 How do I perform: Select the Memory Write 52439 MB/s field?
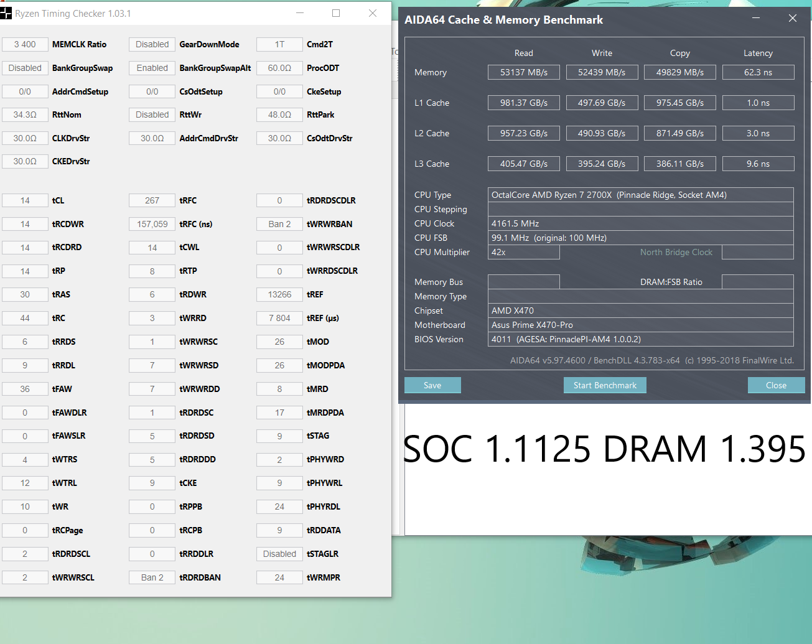pyautogui.click(x=602, y=72)
